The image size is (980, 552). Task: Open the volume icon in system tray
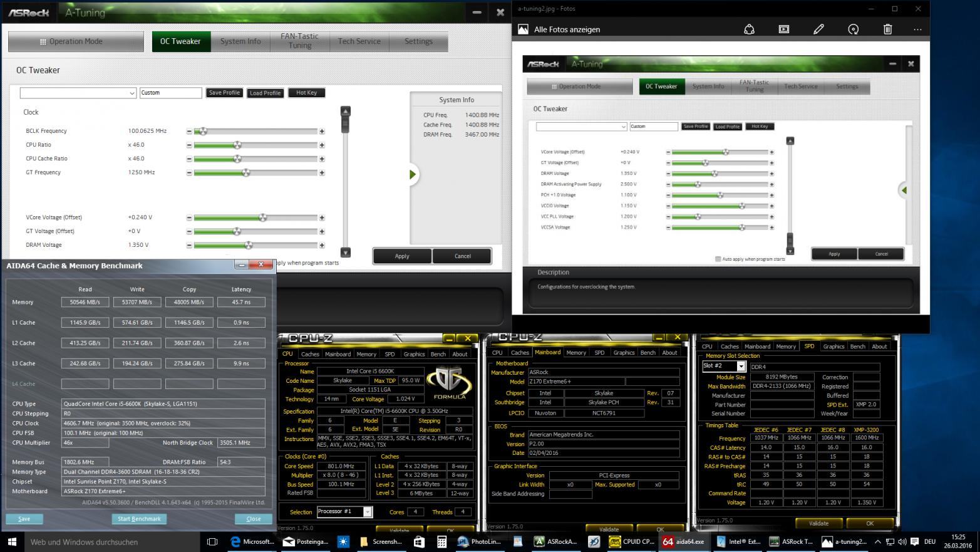coord(902,541)
